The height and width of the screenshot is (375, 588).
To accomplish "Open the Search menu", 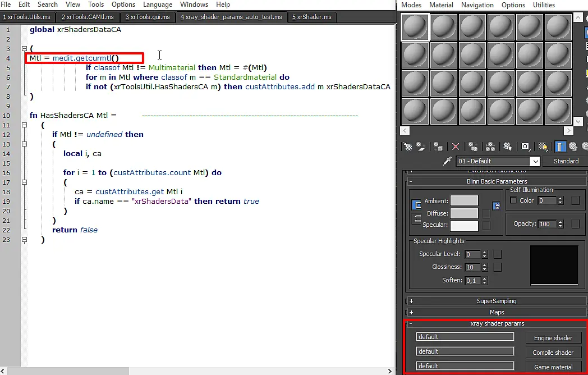I will [48, 4].
